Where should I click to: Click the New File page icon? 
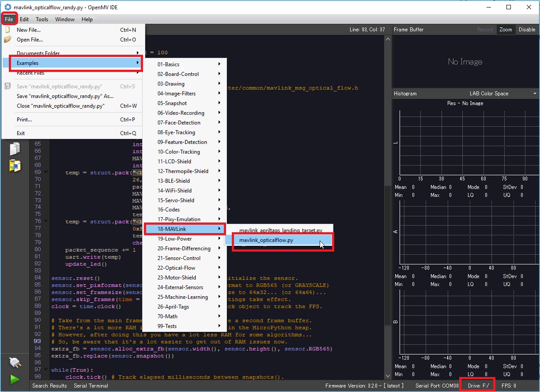(8, 30)
